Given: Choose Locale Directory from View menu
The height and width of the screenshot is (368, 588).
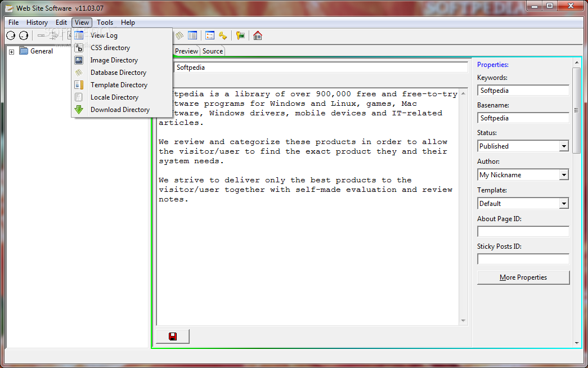Looking at the screenshot, I should (122, 97).
